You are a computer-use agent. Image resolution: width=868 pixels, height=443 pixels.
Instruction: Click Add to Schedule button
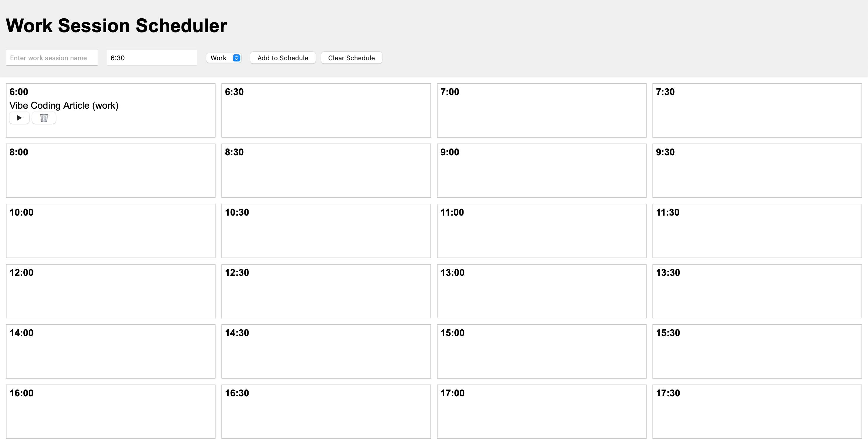click(x=283, y=58)
